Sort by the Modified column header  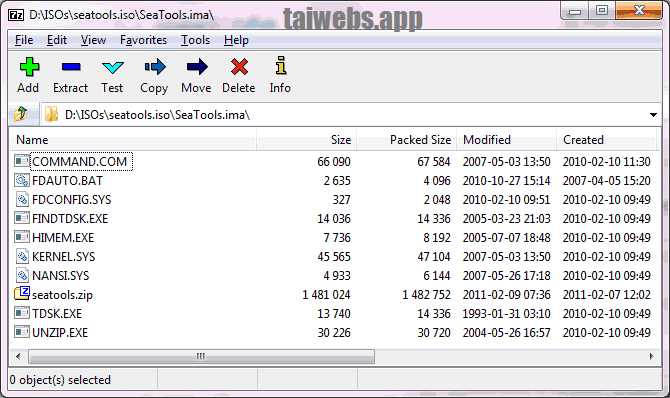[x=506, y=140]
